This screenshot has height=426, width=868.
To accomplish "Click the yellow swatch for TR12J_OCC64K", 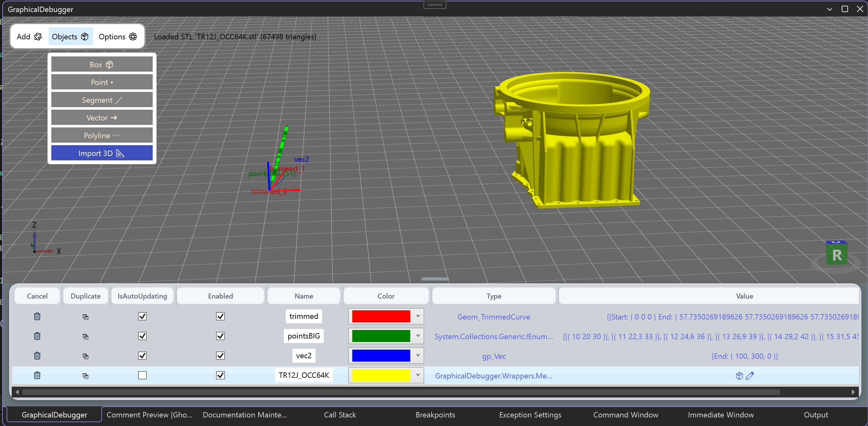I will [x=381, y=375].
